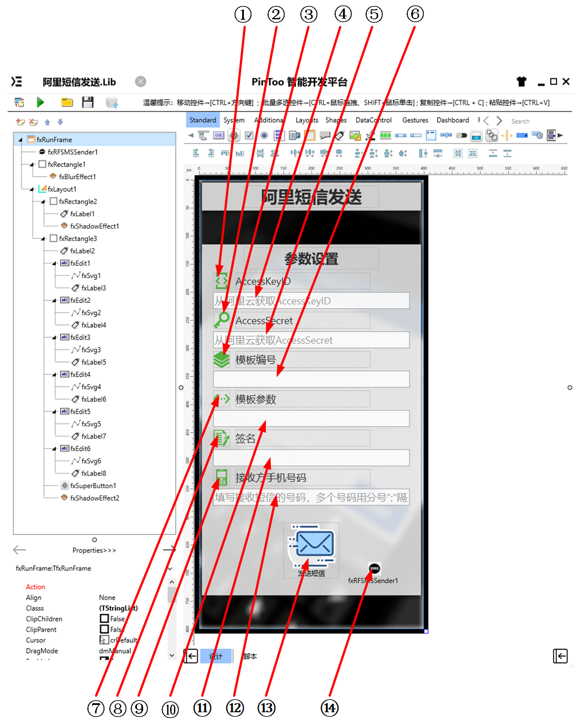This screenshot has height=728, width=579.
Task: Toggle the ClipChildren checkbox
Action: (x=104, y=619)
